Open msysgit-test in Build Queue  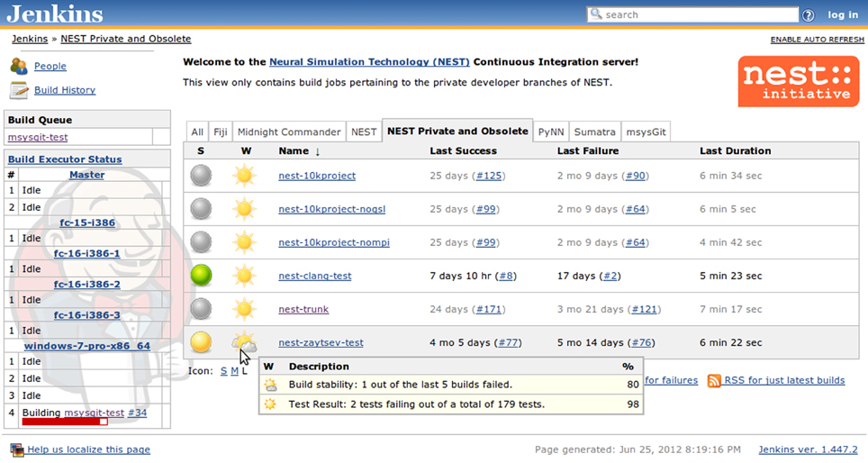pyautogui.click(x=38, y=137)
